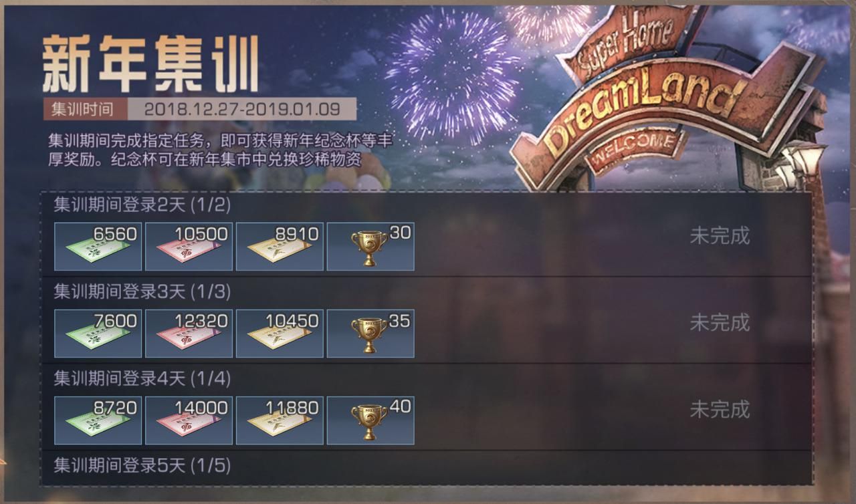Tap the green ticket reward showing 6560
The width and height of the screenshot is (856, 504).
point(98,247)
